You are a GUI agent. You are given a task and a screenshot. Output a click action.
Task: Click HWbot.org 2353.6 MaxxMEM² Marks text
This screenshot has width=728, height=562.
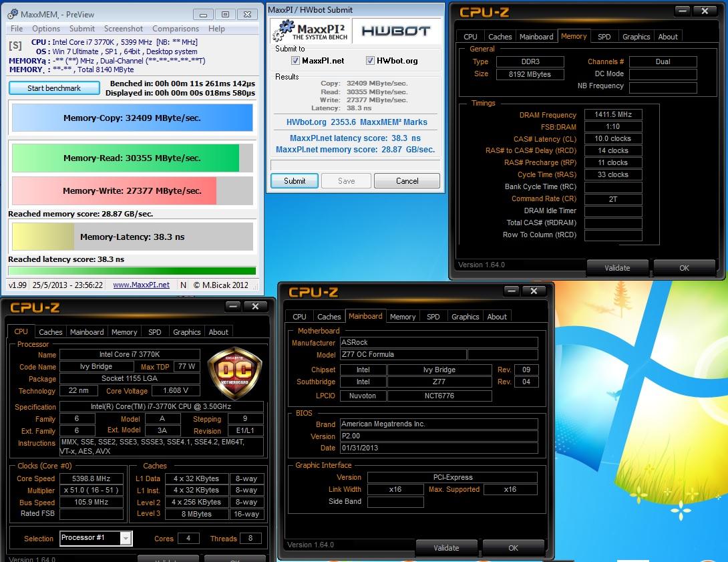(x=357, y=122)
